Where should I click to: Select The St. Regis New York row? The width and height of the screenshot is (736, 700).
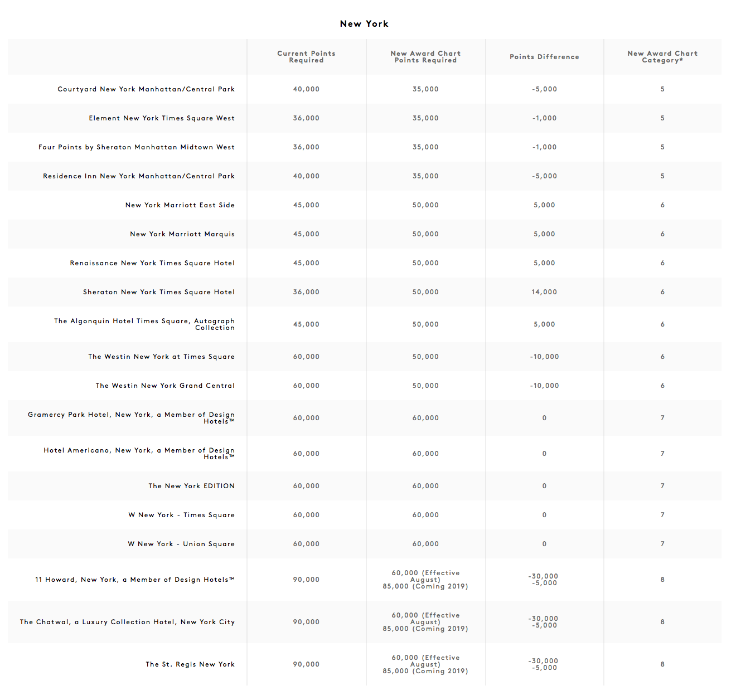click(365, 664)
